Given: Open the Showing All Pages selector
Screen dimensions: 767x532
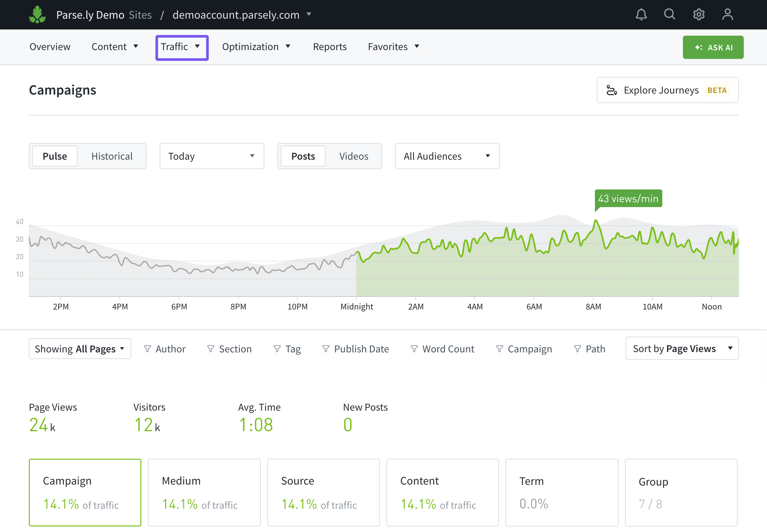Looking at the screenshot, I should 80,349.
